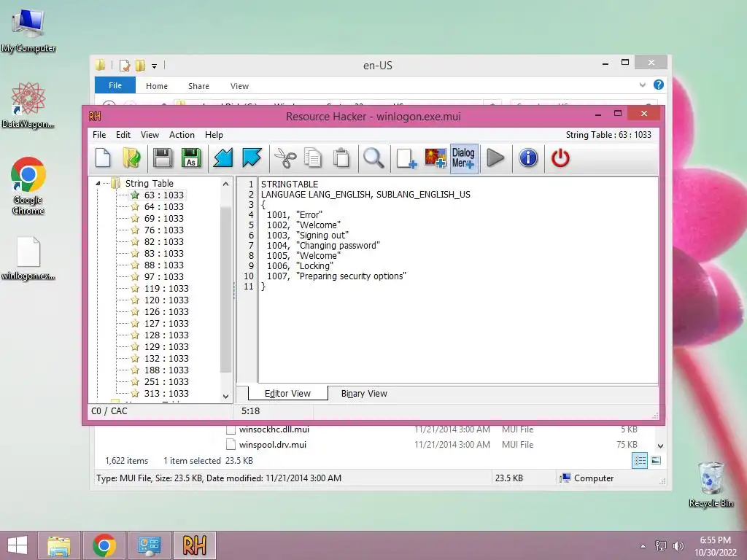Viewport: 747px width, 560px height.
Task: Click the Dialog Menu toolbar button
Action: pos(464,158)
